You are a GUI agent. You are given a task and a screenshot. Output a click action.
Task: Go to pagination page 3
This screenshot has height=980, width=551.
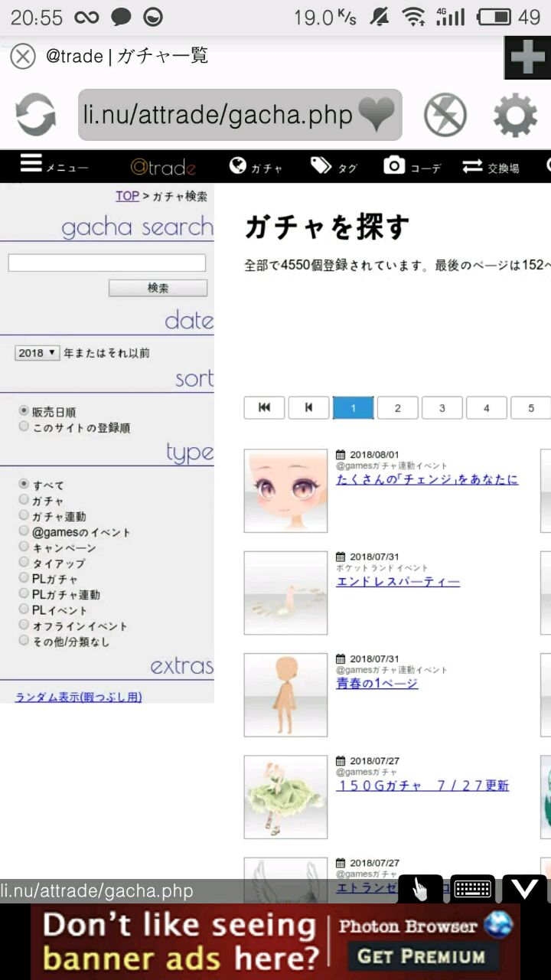pyautogui.click(x=442, y=408)
